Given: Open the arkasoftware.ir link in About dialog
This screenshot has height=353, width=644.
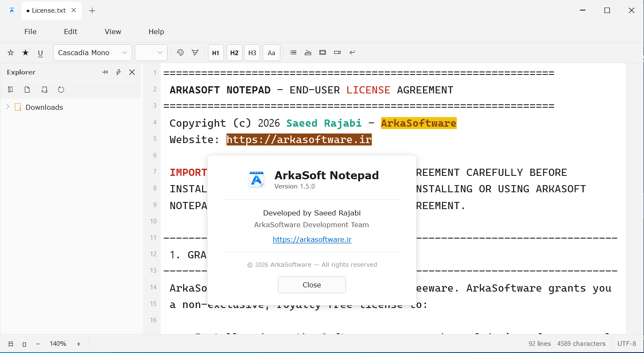Looking at the screenshot, I should [x=312, y=239].
